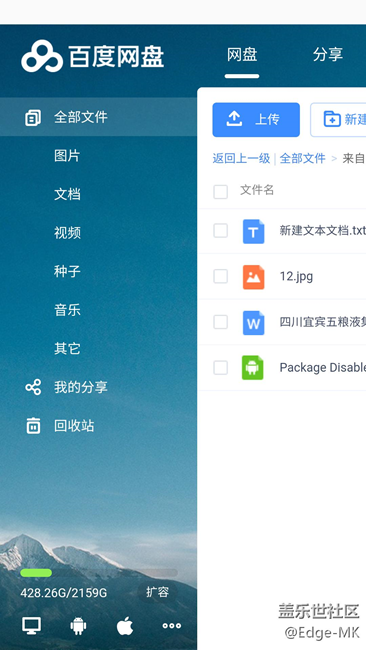Click the 全部文件 breadcrumb link

(303, 158)
